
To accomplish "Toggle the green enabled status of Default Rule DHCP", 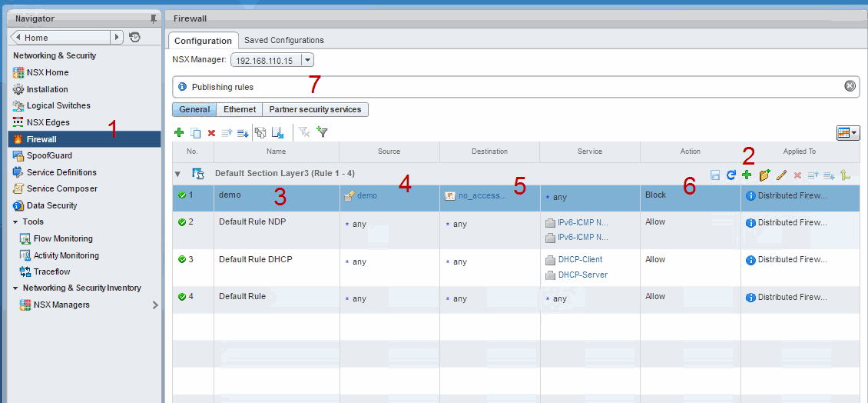I will coord(182,260).
